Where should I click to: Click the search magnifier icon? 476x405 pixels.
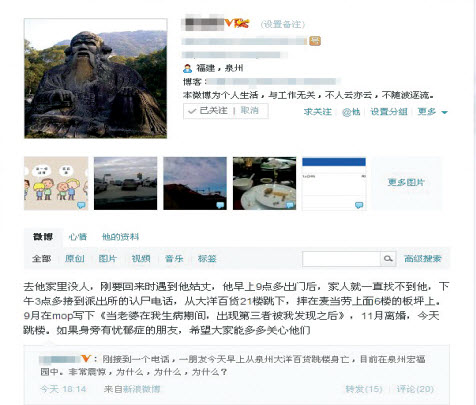[x=388, y=259]
